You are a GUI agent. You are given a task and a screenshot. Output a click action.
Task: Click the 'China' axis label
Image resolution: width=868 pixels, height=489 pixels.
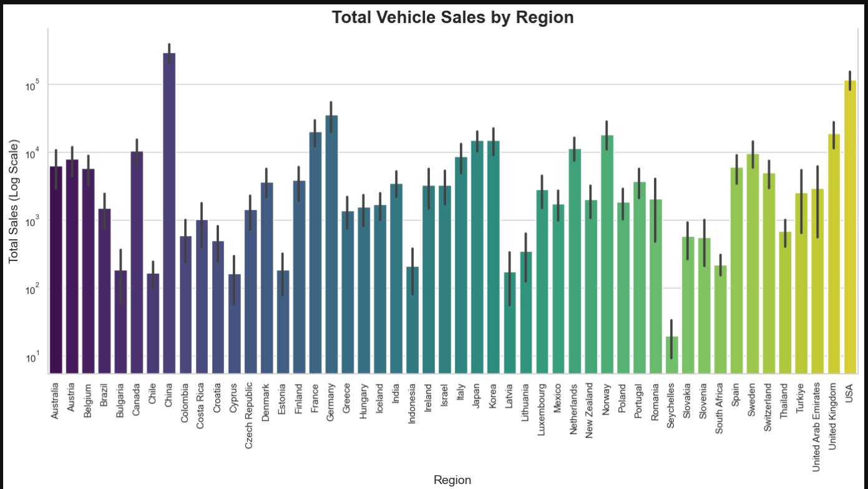[169, 395]
